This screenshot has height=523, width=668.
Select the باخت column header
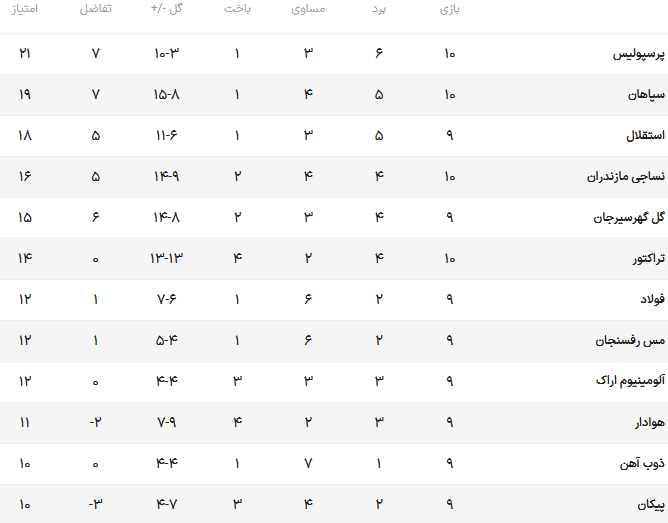coord(237,9)
